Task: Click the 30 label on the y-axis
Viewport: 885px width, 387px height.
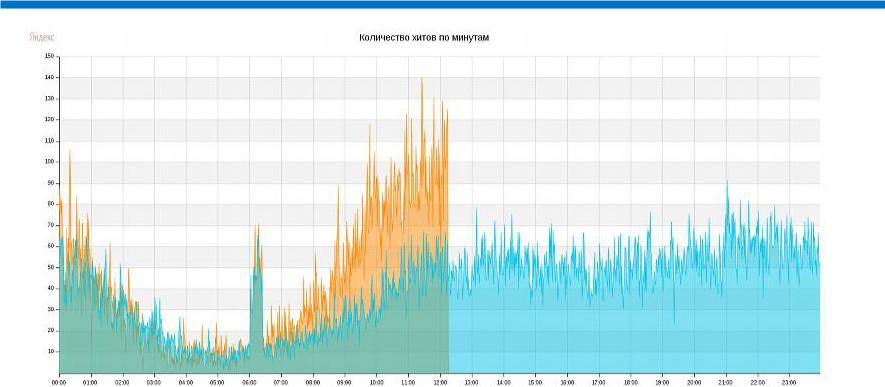Action: 50,310
